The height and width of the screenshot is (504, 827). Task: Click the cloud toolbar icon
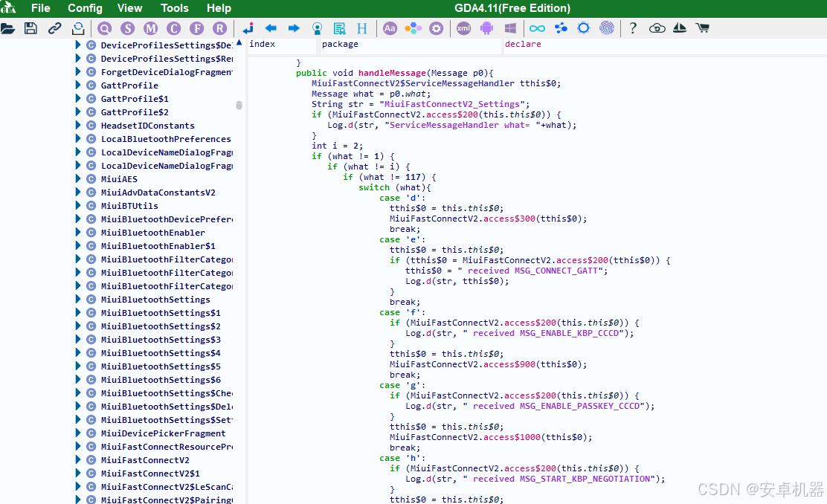(x=657, y=28)
